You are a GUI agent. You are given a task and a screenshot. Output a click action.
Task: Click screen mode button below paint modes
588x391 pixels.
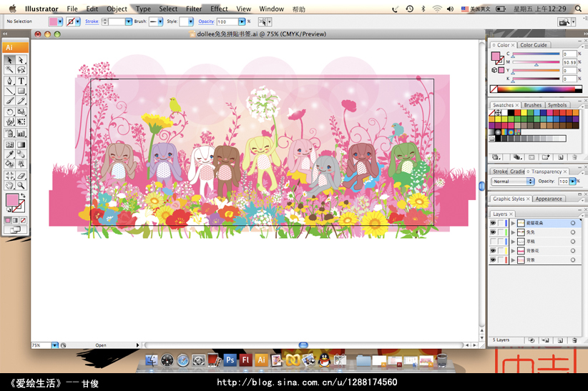coord(15,229)
